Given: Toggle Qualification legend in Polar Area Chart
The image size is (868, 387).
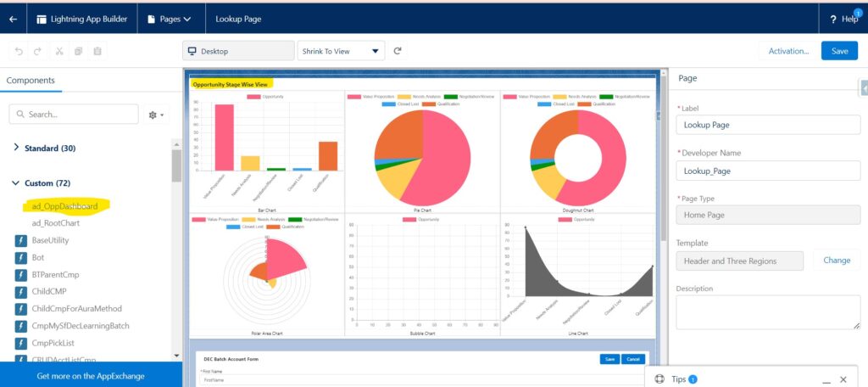Looking at the screenshot, I should pyautogui.click(x=285, y=227).
